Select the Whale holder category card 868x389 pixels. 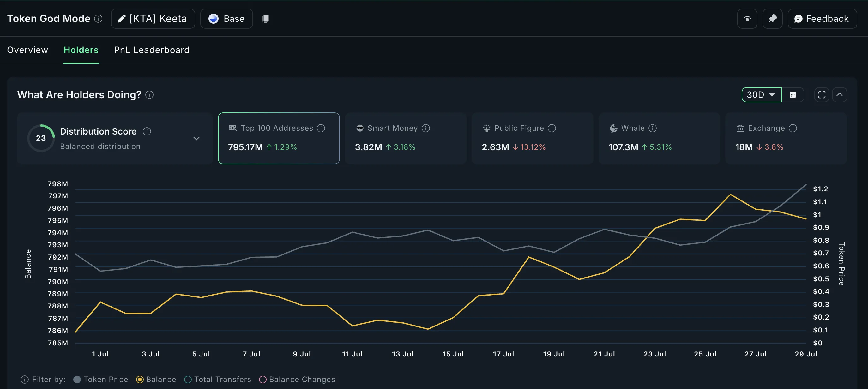click(x=659, y=138)
